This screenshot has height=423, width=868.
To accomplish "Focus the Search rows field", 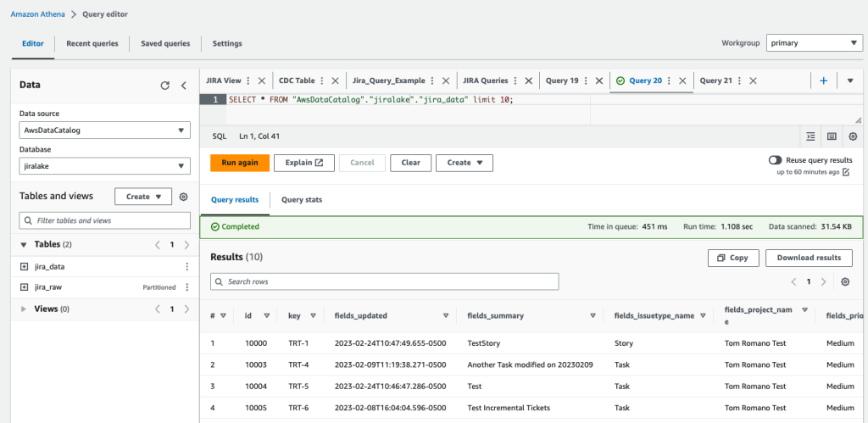I will pyautogui.click(x=384, y=281).
